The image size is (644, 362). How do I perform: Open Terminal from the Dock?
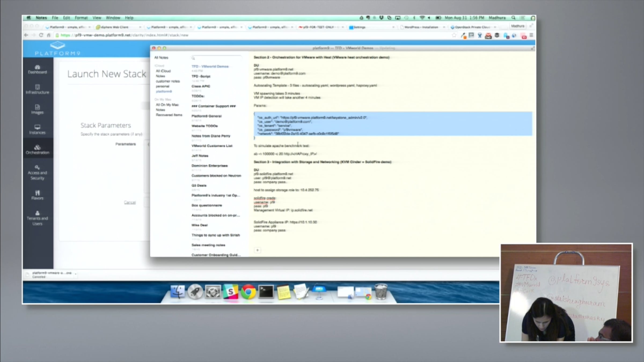pos(266,292)
